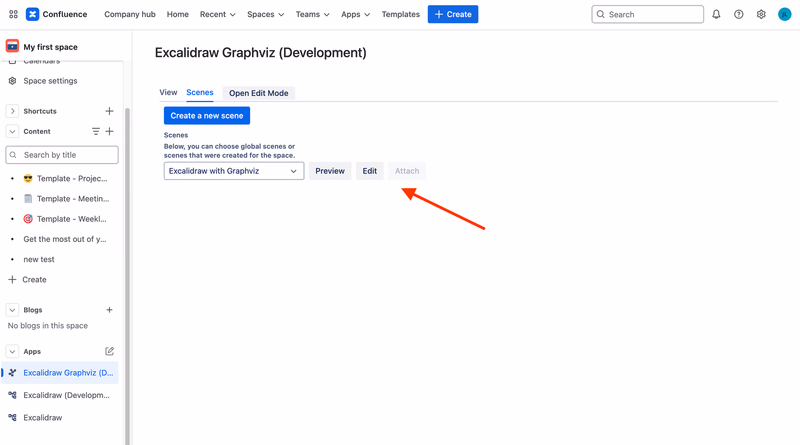The height and width of the screenshot is (445, 800).
Task: Click the Open Edit Mode tab
Action: (259, 93)
